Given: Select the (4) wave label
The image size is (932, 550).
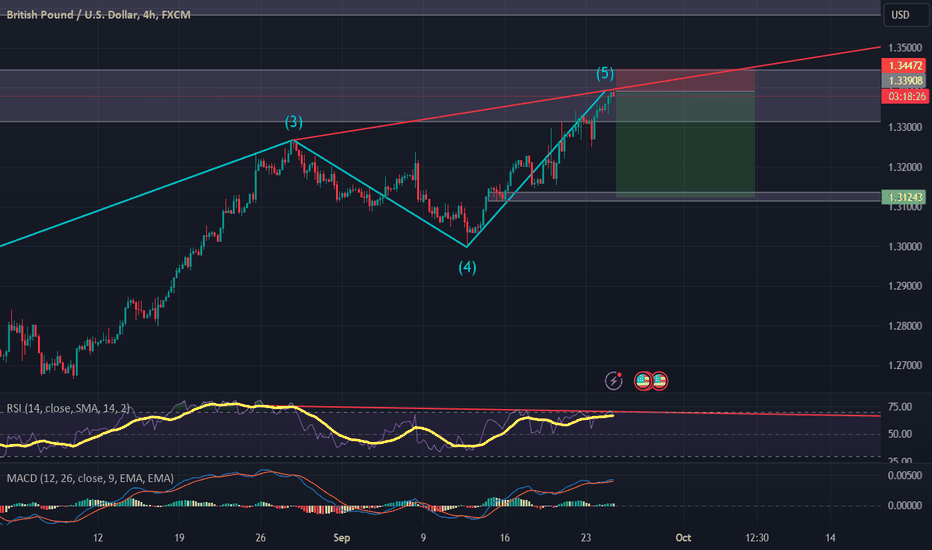Looking at the screenshot, I should tap(467, 268).
